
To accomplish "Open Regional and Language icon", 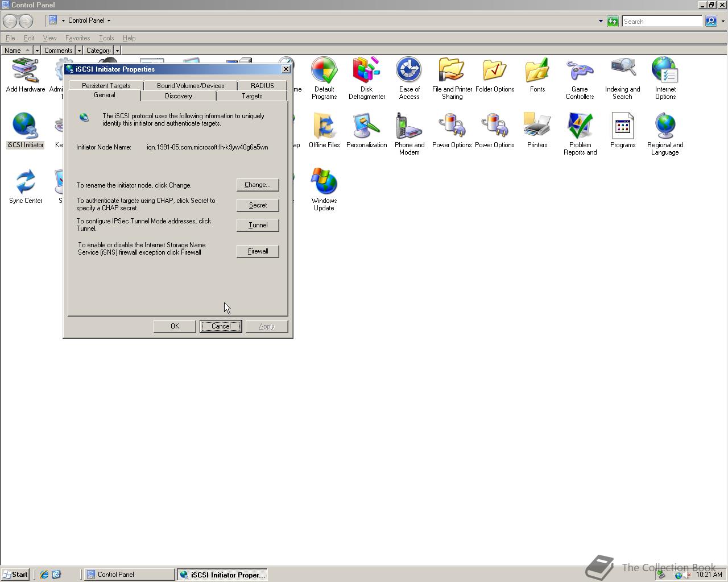I will pyautogui.click(x=665, y=134).
